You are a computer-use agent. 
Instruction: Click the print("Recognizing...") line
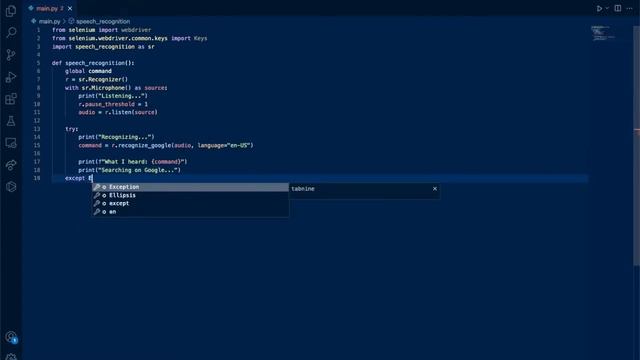[116, 137]
